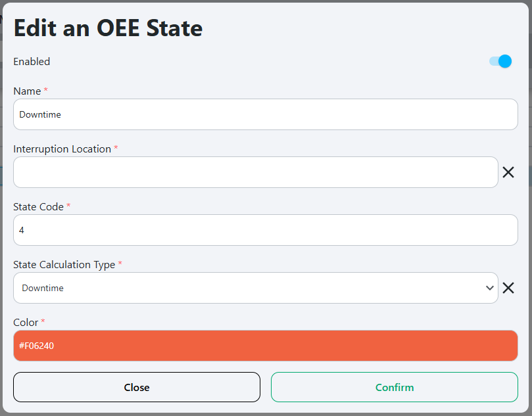Edit the Name field containing Downtime
Viewport: 532px width, 416px height.
click(265, 114)
